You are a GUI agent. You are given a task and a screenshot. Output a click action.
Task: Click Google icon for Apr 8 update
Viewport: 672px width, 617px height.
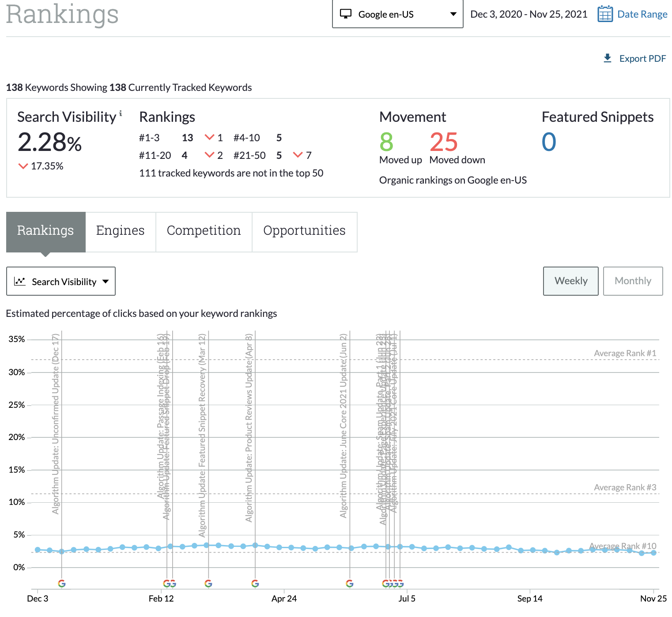tap(255, 583)
